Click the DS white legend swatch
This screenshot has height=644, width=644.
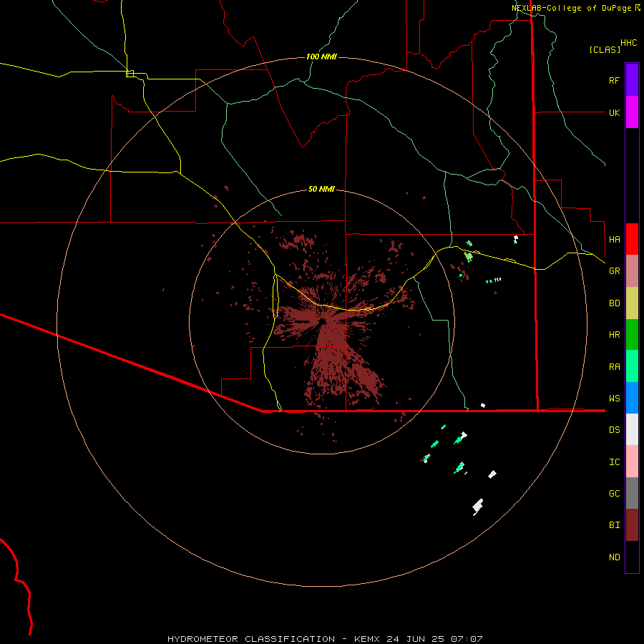click(632, 429)
